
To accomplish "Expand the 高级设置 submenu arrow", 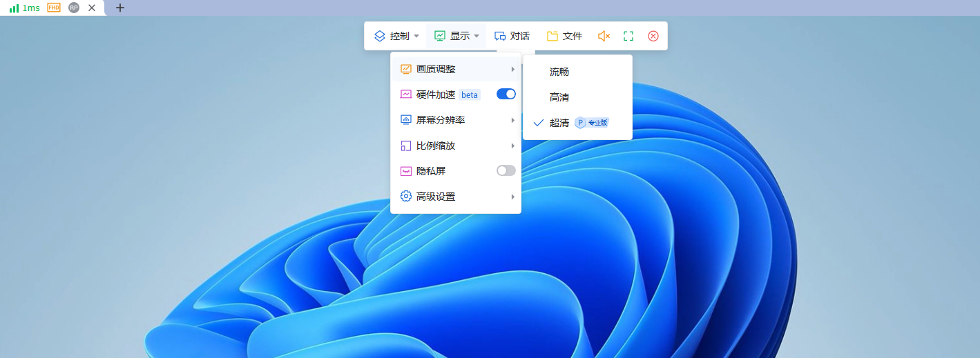I will point(513,197).
